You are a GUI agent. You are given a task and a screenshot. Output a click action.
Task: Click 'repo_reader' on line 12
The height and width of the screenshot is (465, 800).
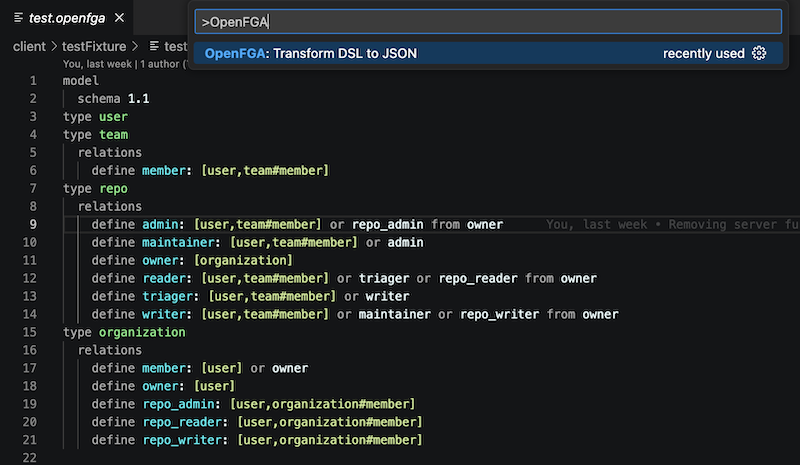tap(478, 279)
